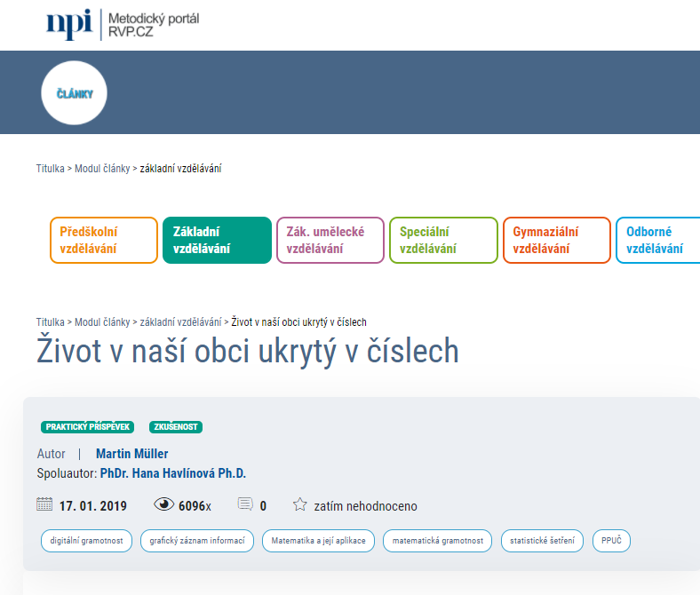Click the eye views icon

[x=164, y=505]
